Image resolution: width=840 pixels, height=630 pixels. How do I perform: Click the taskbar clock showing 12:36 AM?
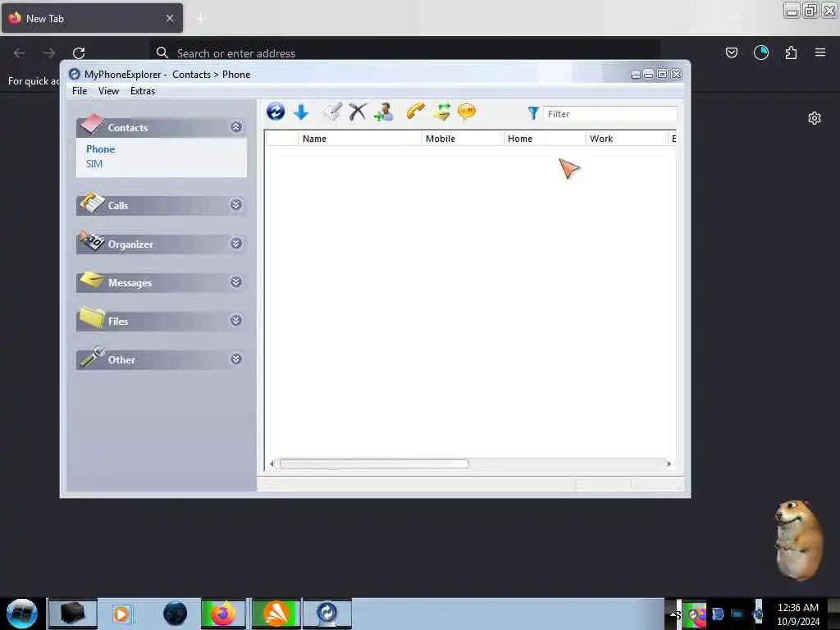(x=797, y=608)
